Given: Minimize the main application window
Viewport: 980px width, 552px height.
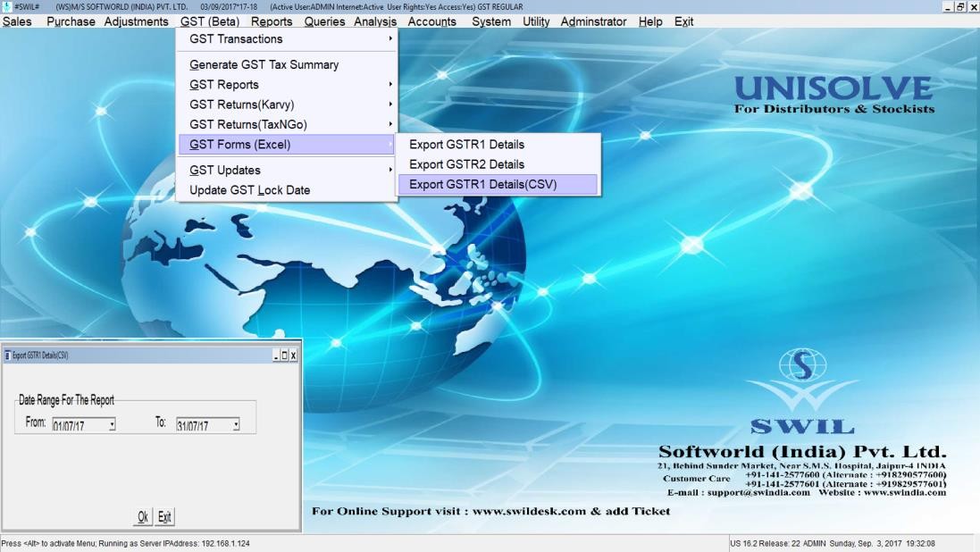Looking at the screenshot, I should pos(948,7).
